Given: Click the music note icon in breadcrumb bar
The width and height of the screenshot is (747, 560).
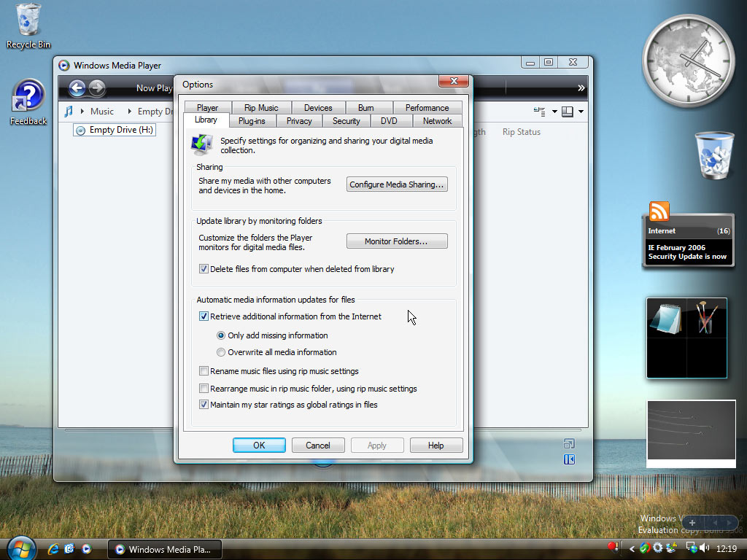Looking at the screenshot, I should 69,111.
